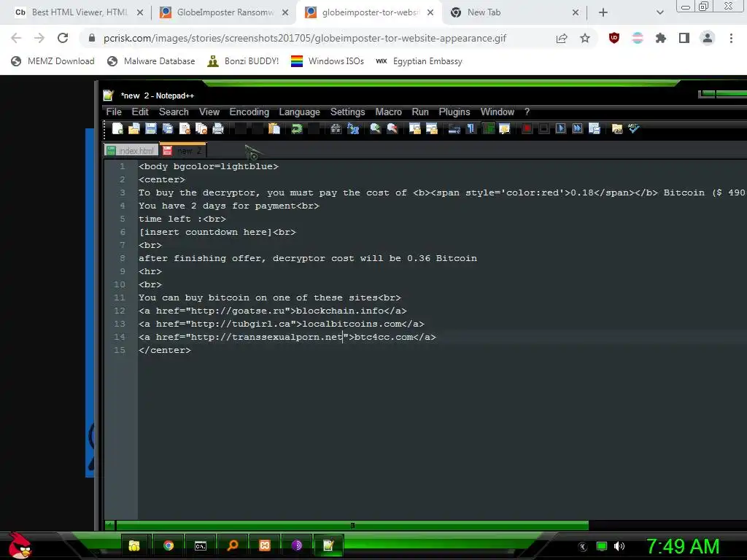This screenshot has width=747, height=560.
Task: Open the Plugins menu
Action: 454,112
